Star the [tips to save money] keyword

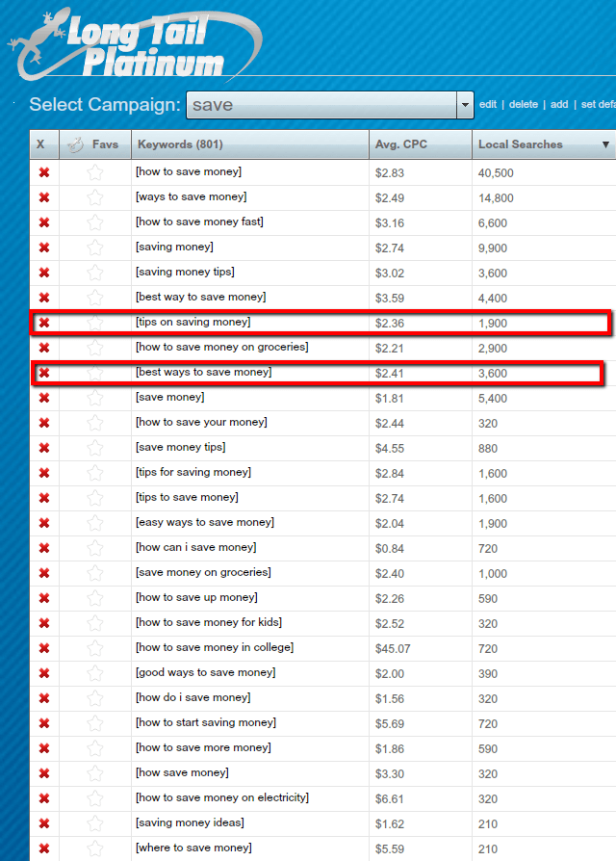tap(95, 498)
